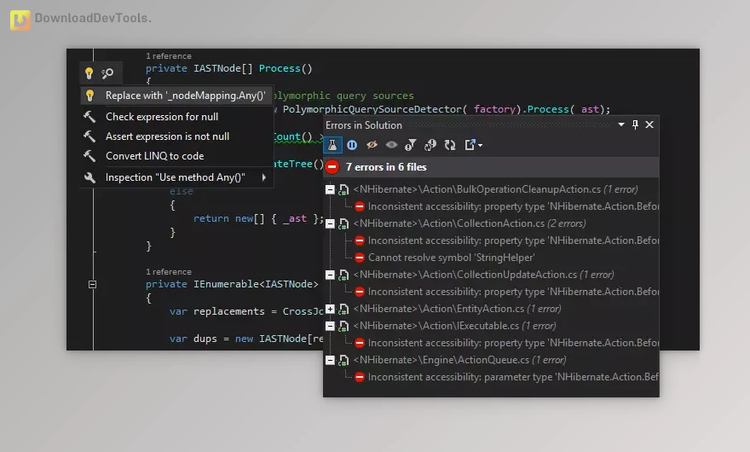Click C# file icon of EntityAction.cs
750x452 pixels.
(x=343, y=309)
